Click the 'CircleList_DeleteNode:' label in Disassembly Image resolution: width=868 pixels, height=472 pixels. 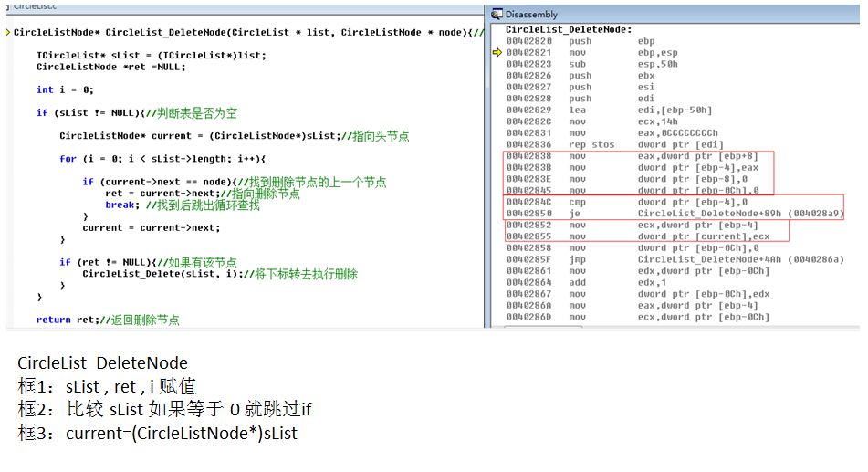(x=569, y=29)
